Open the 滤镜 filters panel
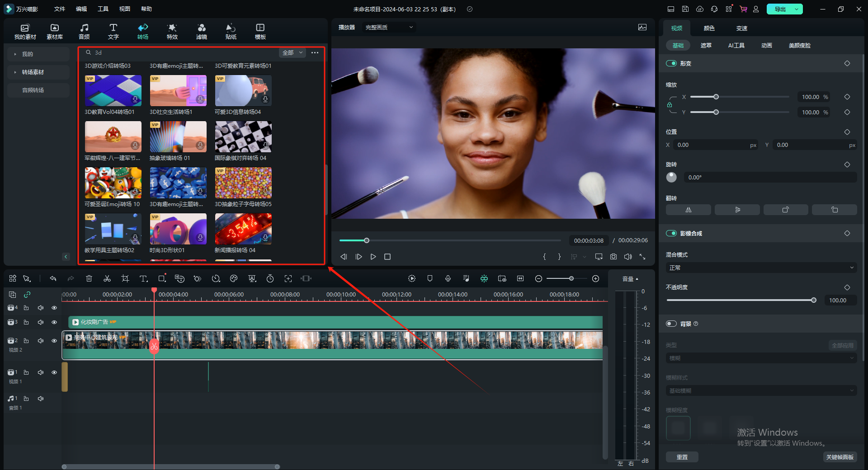This screenshot has height=470, width=868. pos(202,31)
